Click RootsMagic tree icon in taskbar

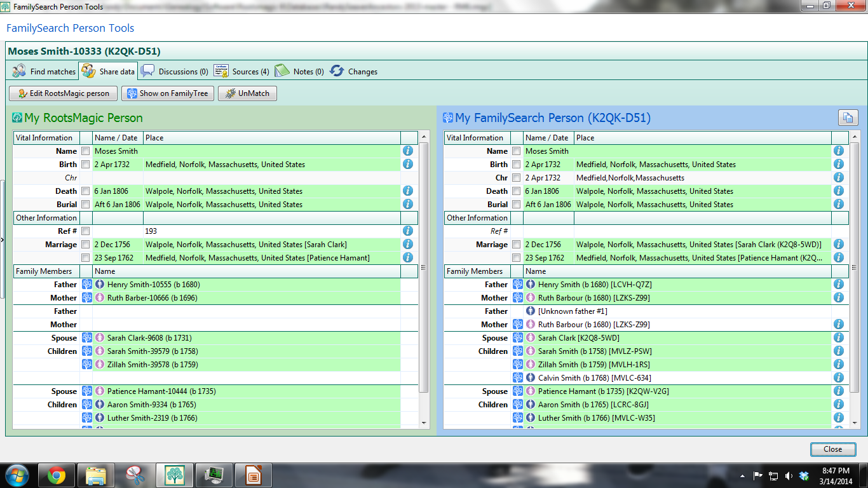pos(174,475)
